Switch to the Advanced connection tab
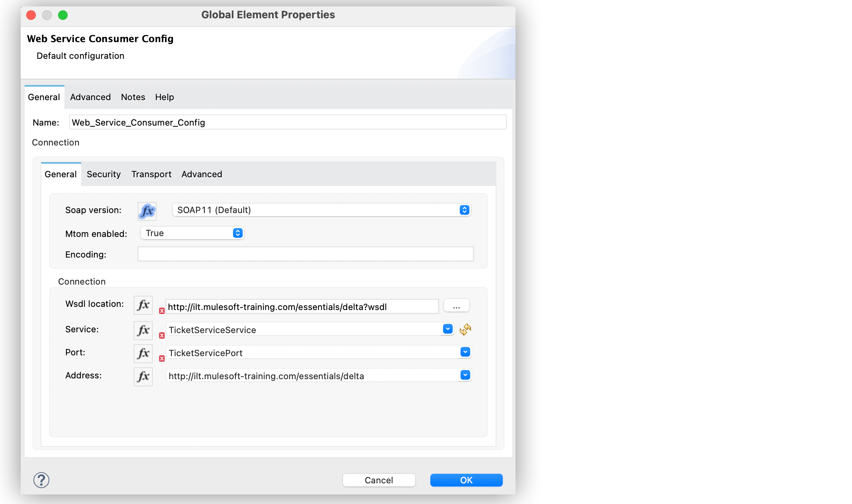852x504 pixels. point(201,174)
